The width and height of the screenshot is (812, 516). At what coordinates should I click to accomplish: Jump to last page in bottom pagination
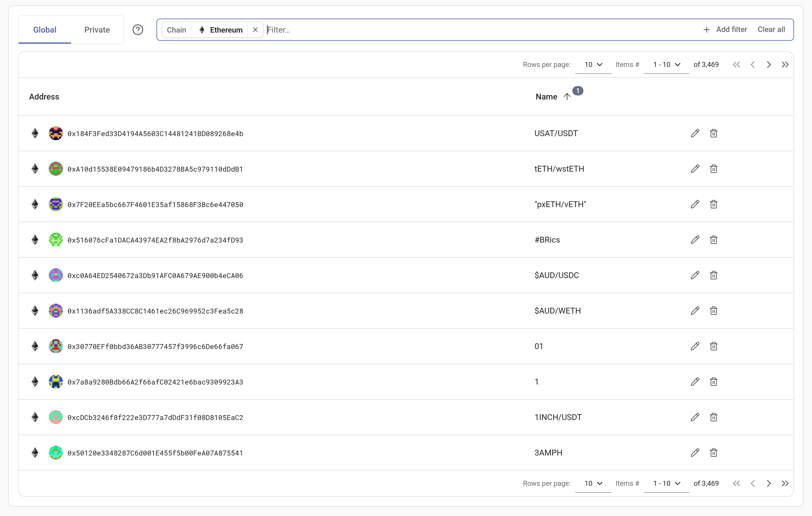(x=785, y=483)
